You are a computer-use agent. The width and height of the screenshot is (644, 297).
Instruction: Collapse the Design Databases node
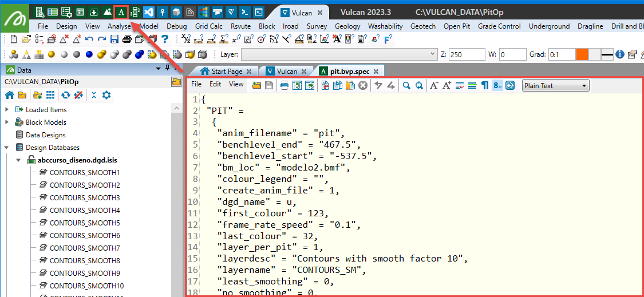7,148
